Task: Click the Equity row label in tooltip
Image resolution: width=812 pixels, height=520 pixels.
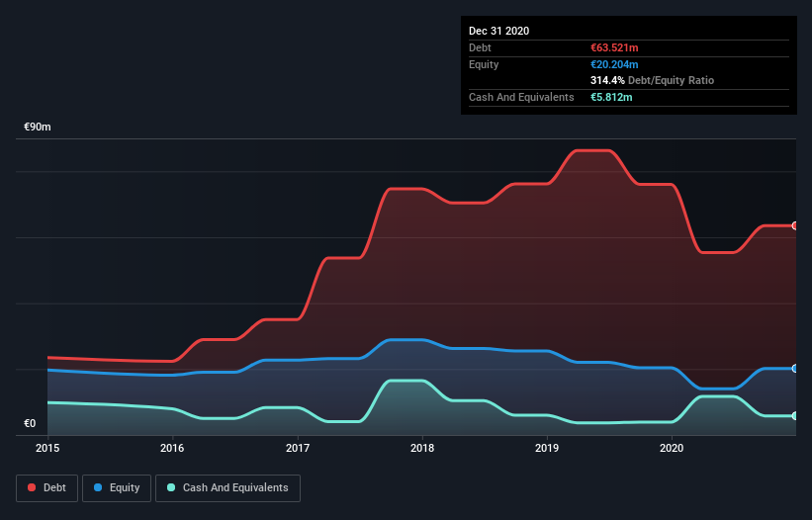Action: [x=484, y=64]
